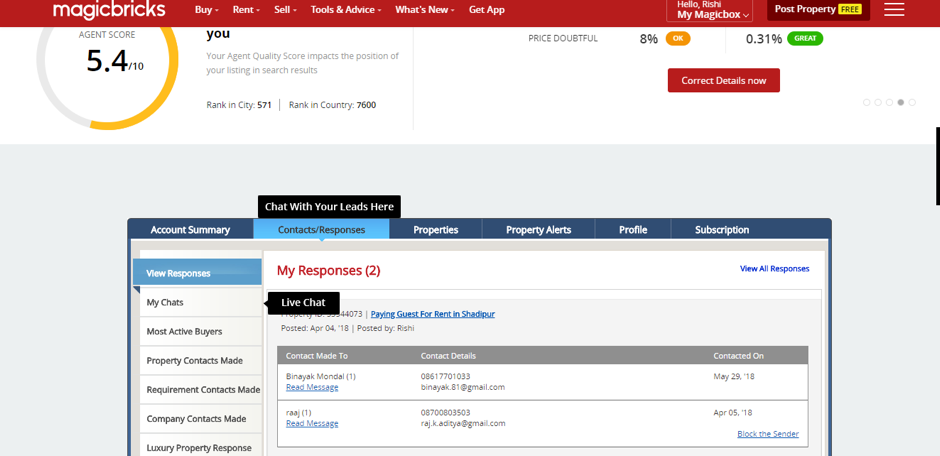The height and width of the screenshot is (456, 940).
Task: Open the hamburger menu icon
Action: point(894,10)
